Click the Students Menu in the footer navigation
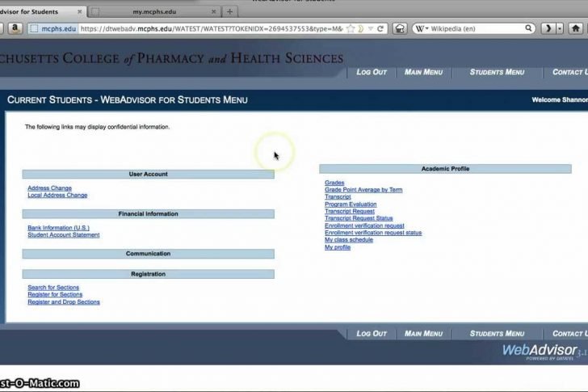588x392 pixels. [497, 333]
